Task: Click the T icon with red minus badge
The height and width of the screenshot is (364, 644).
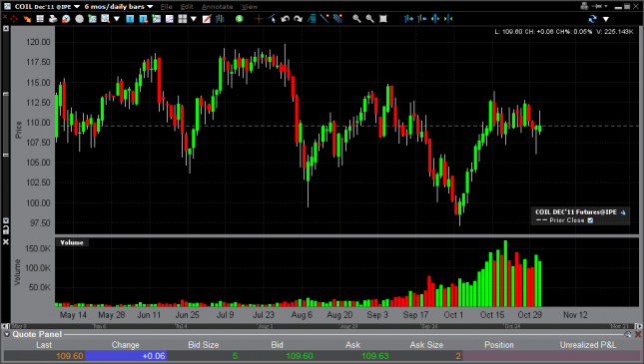Action: pos(143,19)
